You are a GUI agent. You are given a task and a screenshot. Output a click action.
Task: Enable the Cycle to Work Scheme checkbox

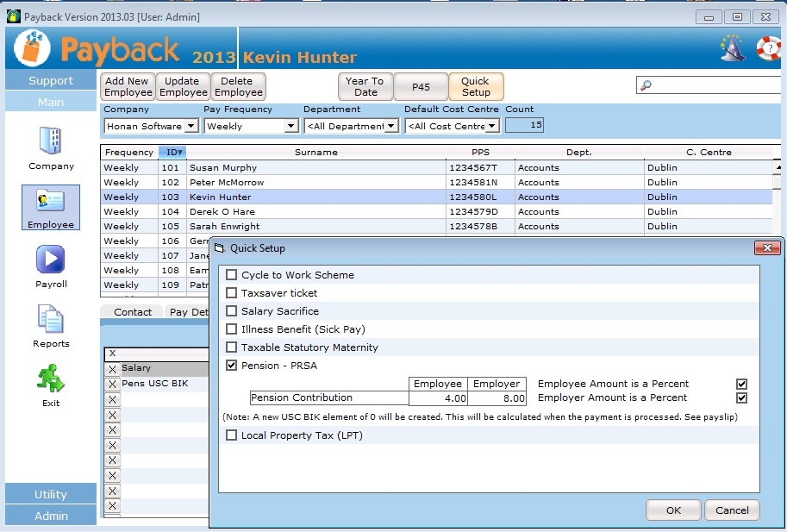click(231, 275)
